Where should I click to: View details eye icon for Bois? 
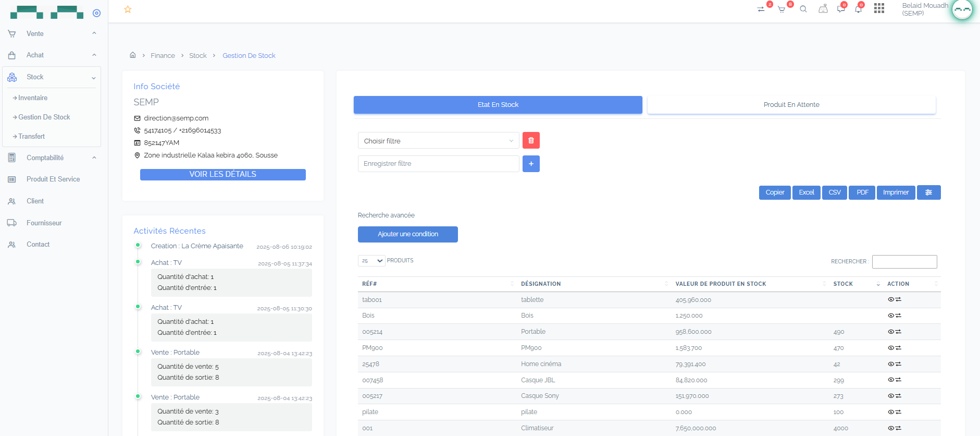[x=891, y=316]
